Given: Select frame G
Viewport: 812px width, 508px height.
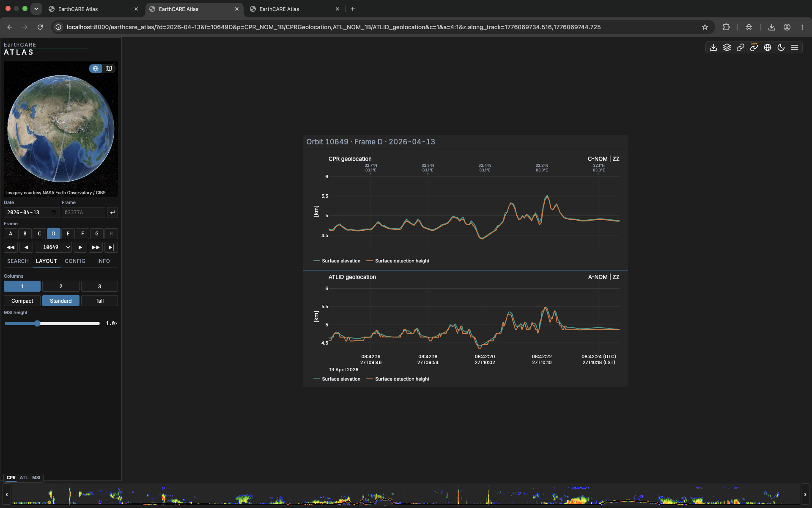Looking at the screenshot, I should [x=97, y=234].
